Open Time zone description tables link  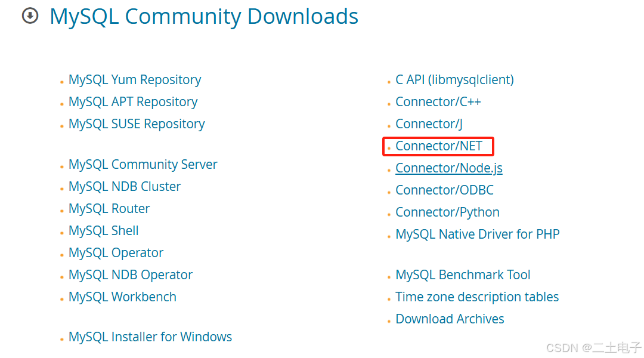tap(477, 297)
